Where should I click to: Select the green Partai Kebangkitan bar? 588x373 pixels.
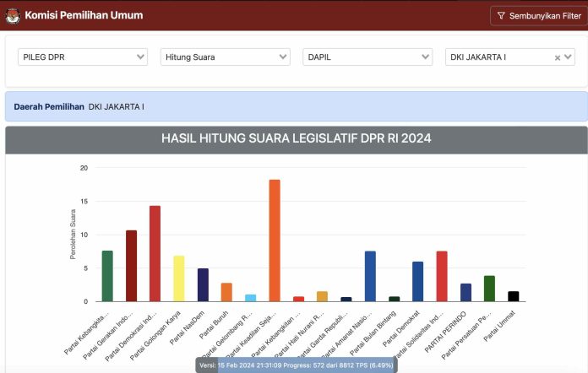point(107,276)
